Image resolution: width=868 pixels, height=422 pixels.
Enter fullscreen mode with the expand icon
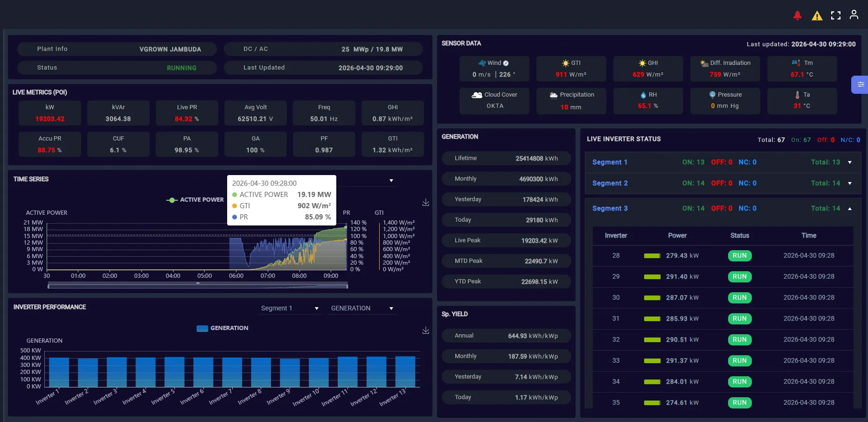point(836,15)
